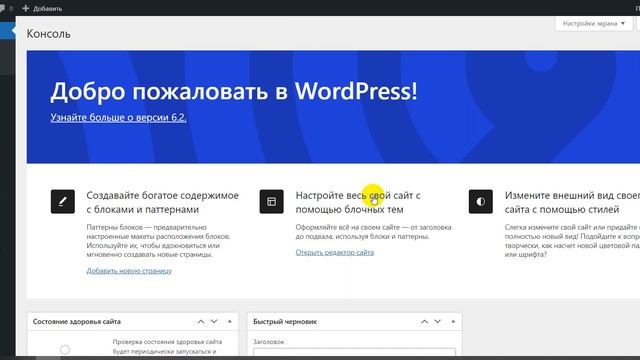Move Быстрый черновик widget down
This screenshot has width=640, height=360.
[x=438, y=322]
